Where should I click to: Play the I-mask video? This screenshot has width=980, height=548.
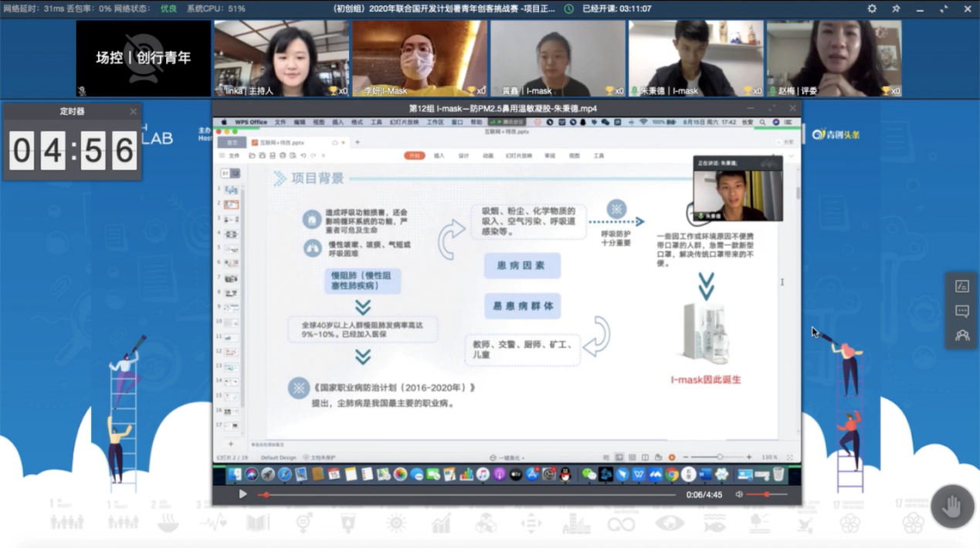[242, 494]
